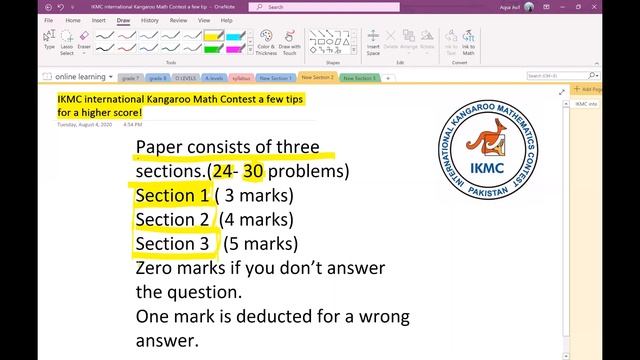The image size is (640, 360).
Task: Convert Ink to Math
Action: (x=469, y=42)
